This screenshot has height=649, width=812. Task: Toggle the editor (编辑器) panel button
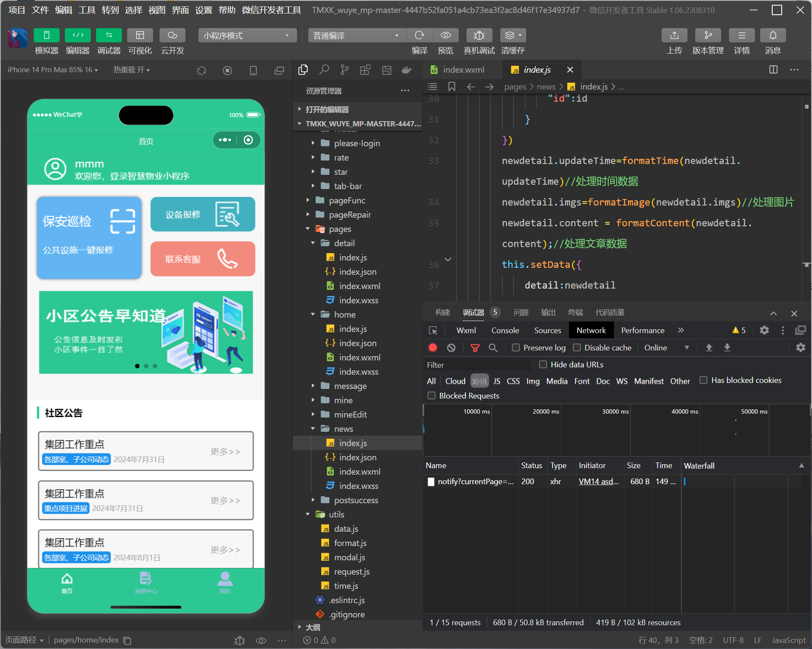click(78, 35)
